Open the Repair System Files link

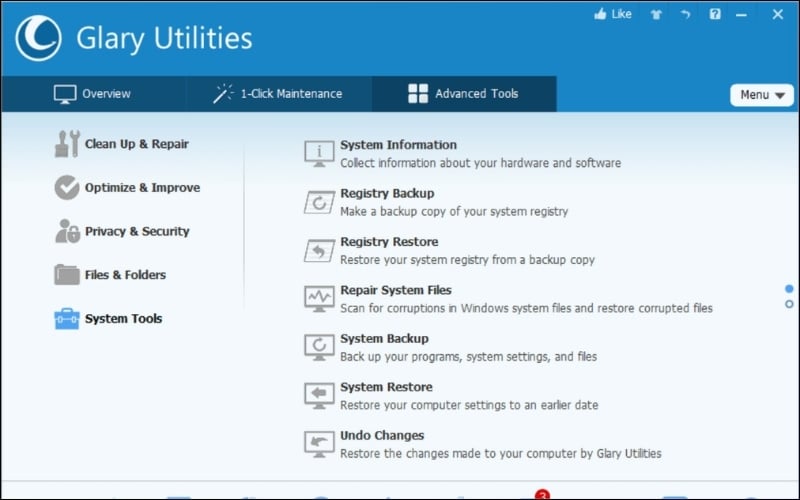click(396, 290)
